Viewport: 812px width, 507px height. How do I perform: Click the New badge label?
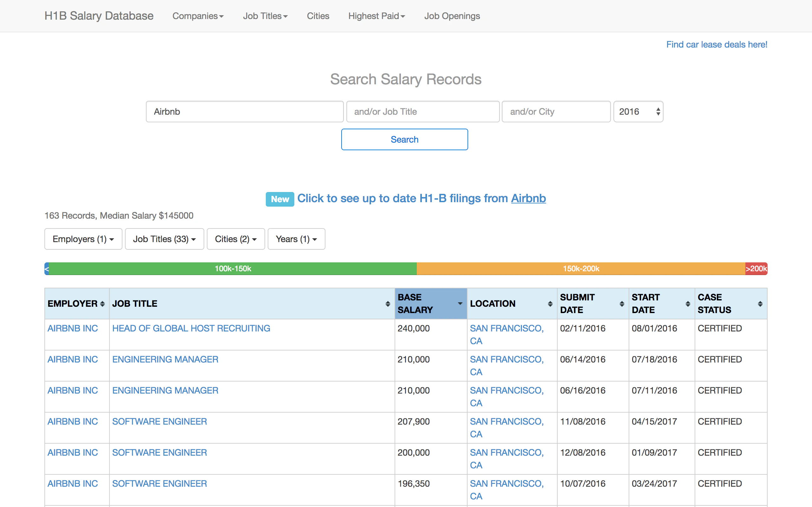[279, 199]
